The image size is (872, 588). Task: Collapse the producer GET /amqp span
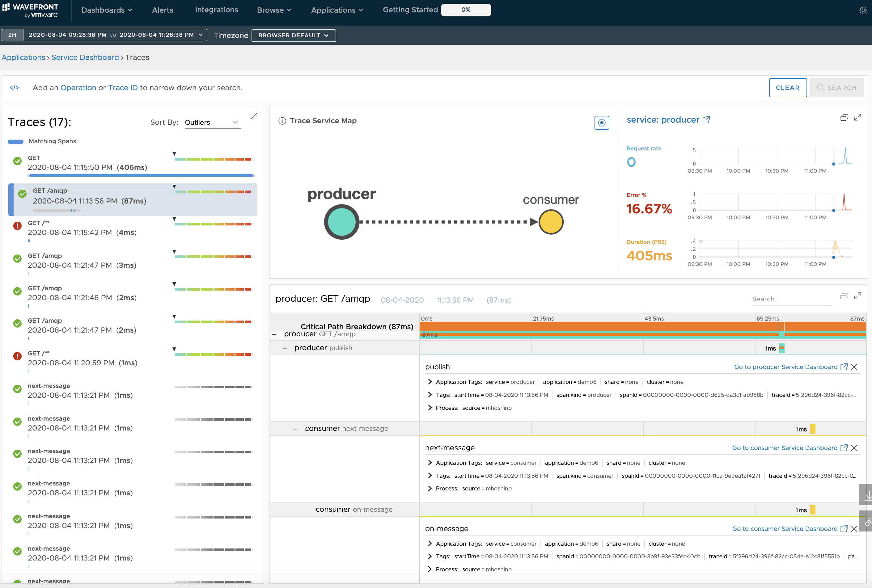pos(274,334)
